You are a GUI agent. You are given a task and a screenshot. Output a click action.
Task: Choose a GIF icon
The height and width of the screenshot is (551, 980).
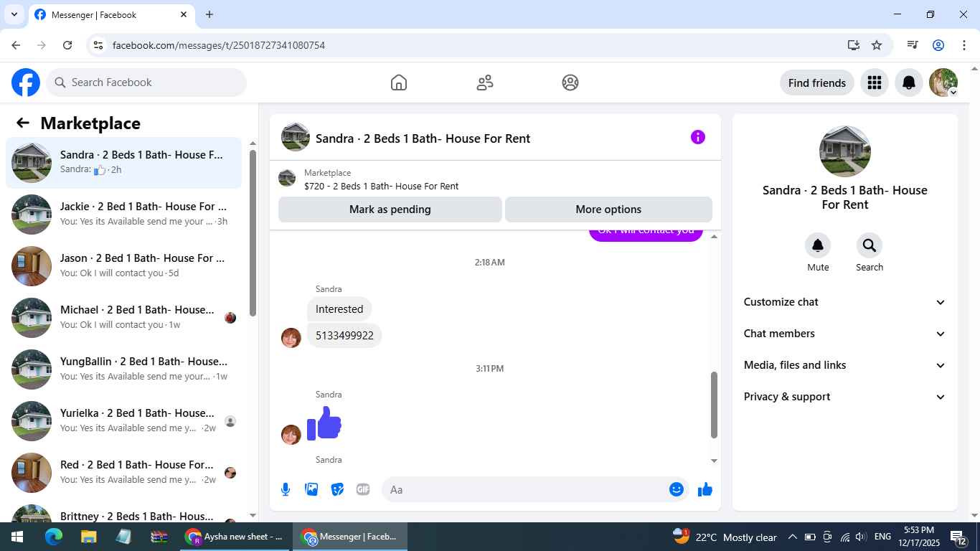click(x=363, y=489)
